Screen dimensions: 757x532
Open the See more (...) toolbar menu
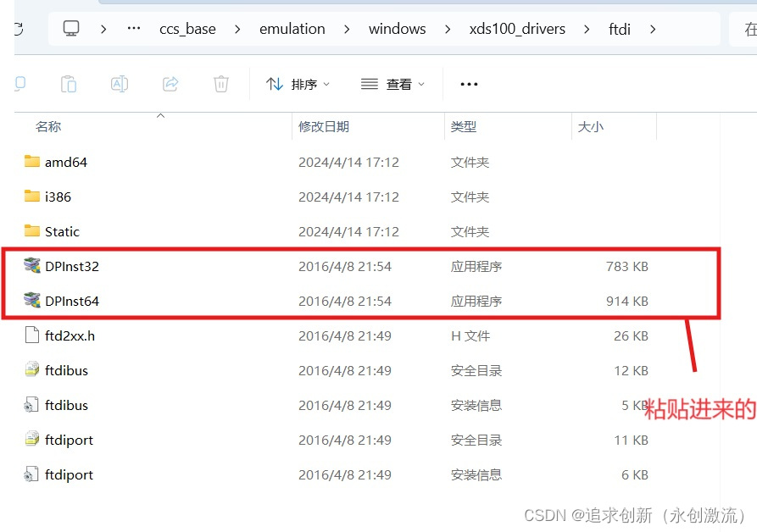[x=469, y=83]
